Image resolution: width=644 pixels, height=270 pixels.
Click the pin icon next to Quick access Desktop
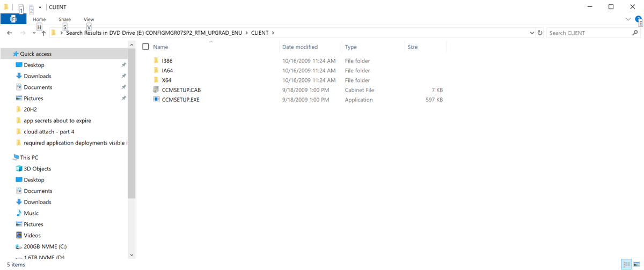123,65
